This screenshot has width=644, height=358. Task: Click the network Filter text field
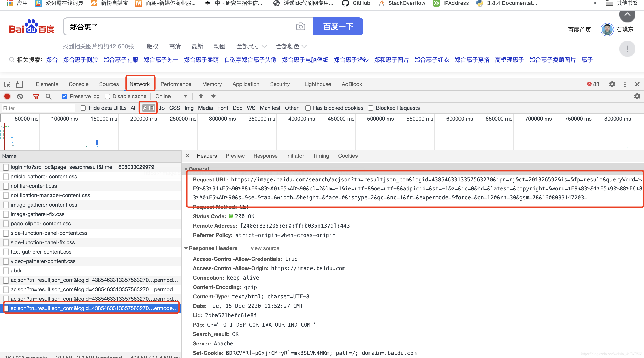(38, 108)
